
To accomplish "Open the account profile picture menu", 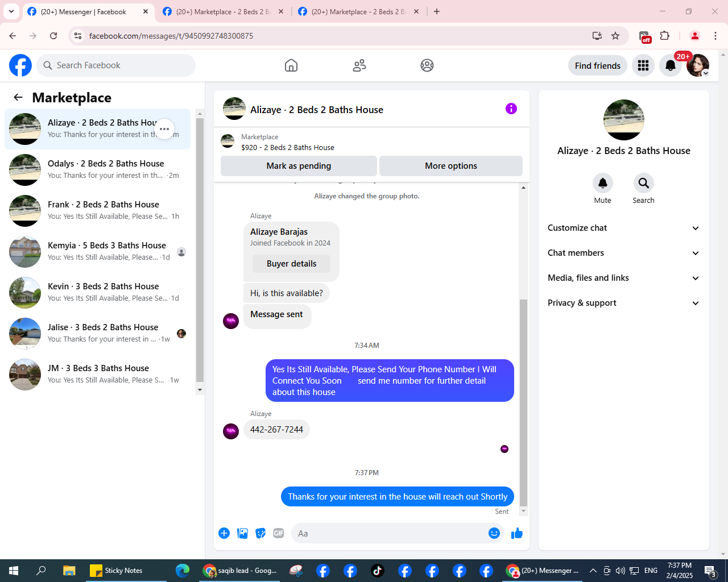I will (x=698, y=65).
